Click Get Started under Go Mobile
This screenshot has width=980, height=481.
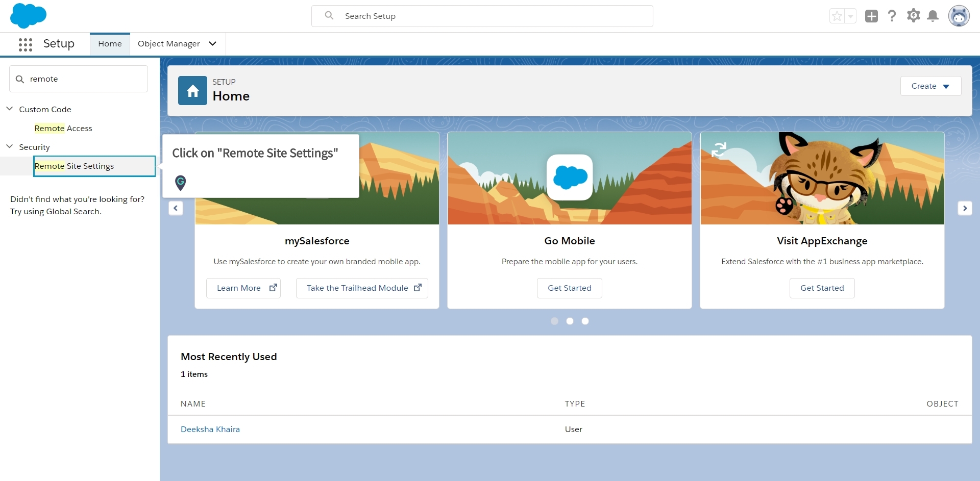pyautogui.click(x=570, y=288)
